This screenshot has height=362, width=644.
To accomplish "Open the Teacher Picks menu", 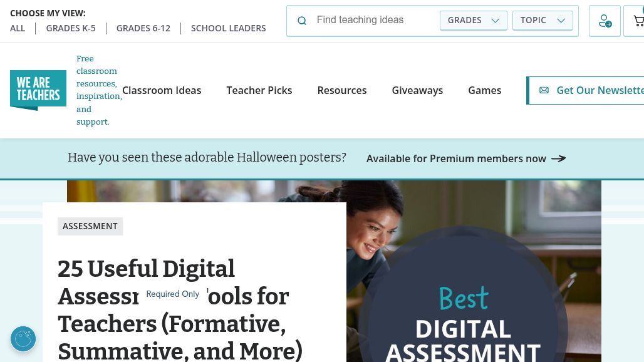I will tap(259, 90).
